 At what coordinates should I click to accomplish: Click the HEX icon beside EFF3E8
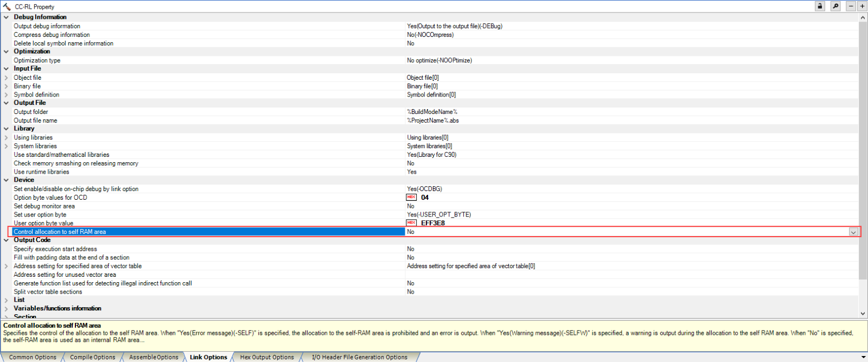[x=411, y=223]
